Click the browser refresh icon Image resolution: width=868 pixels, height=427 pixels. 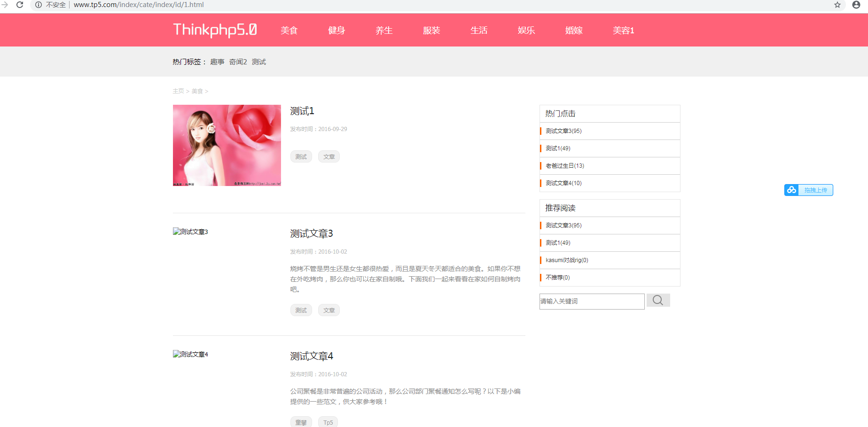(19, 5)
